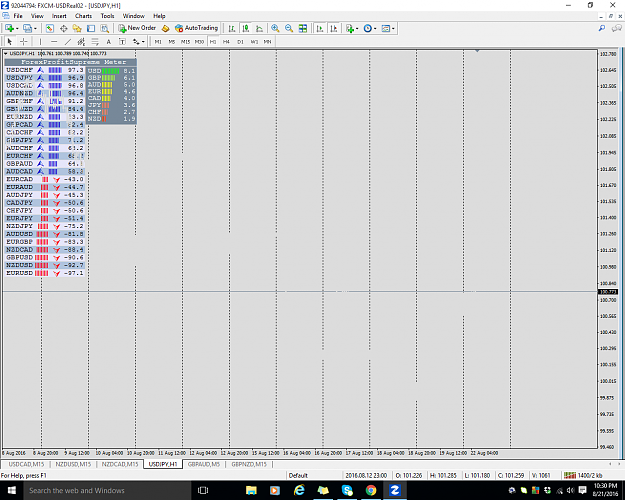The width and height of the screenshot is (625, 500).
Task: Switch to Bar Chart display
Action: pyautogui.click(x=232, y=28)
